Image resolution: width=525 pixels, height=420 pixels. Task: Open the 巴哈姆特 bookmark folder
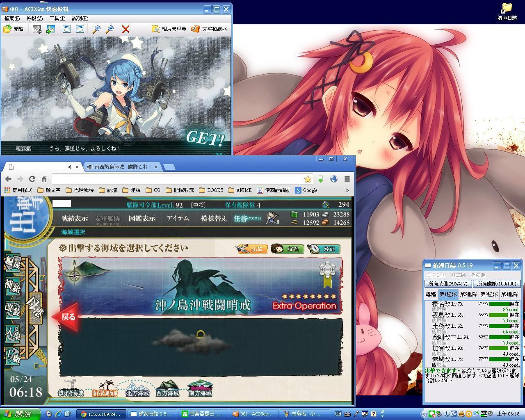coord(80,190)
